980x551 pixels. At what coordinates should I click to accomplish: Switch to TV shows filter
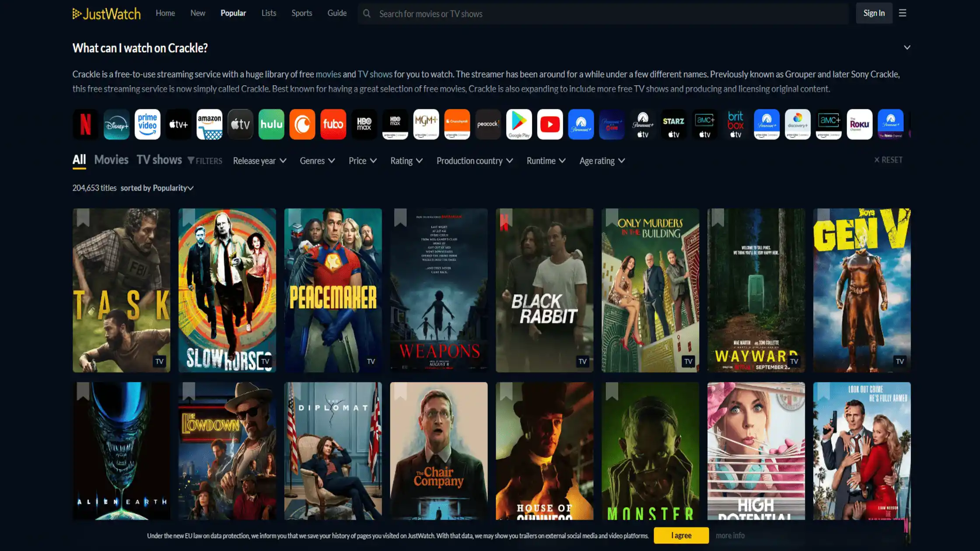159,160
